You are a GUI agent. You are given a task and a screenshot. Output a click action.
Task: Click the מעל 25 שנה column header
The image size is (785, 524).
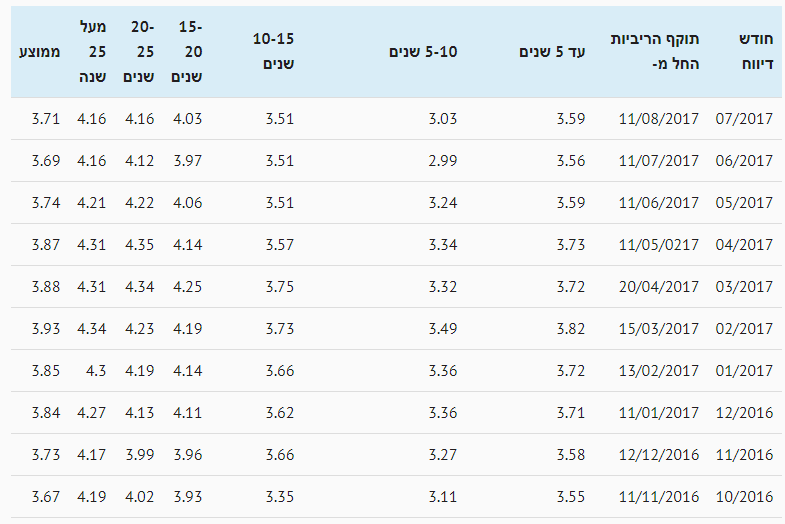pyautogui.click(x=93, y=52)
